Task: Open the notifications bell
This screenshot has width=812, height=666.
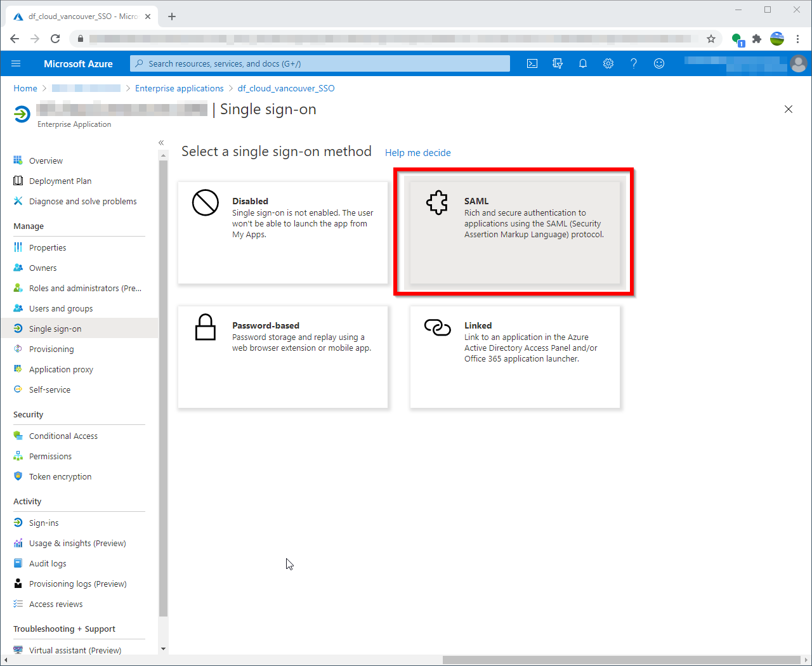Action: (x=583, y=63)
